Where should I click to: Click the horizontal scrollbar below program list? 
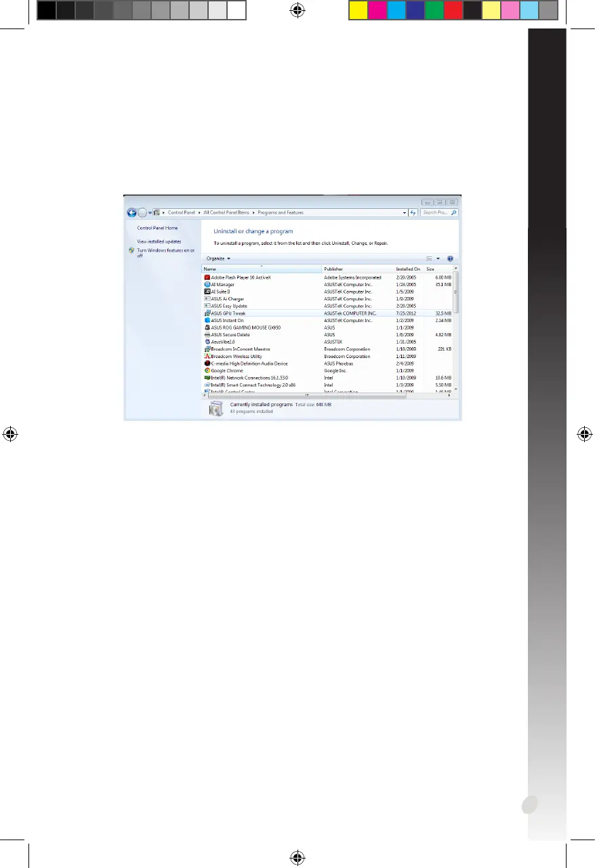(306, 395)
